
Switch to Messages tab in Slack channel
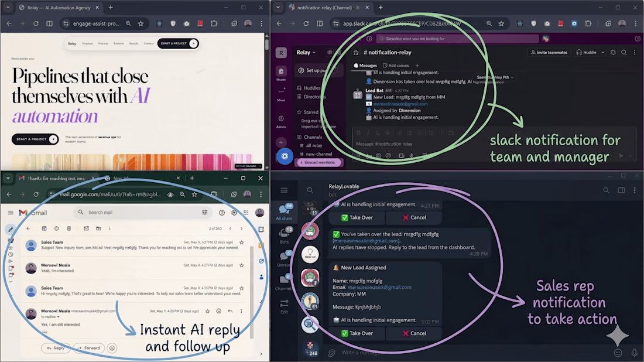[365, 66]
